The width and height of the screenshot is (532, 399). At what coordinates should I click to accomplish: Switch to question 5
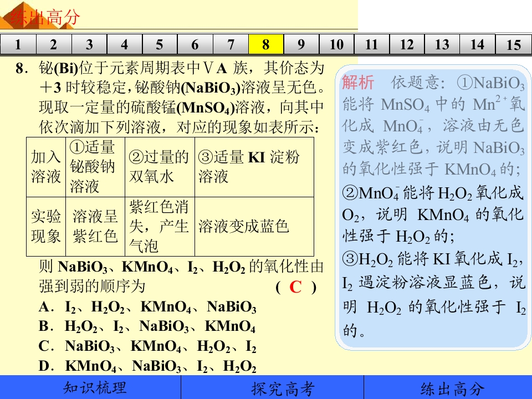160,44
